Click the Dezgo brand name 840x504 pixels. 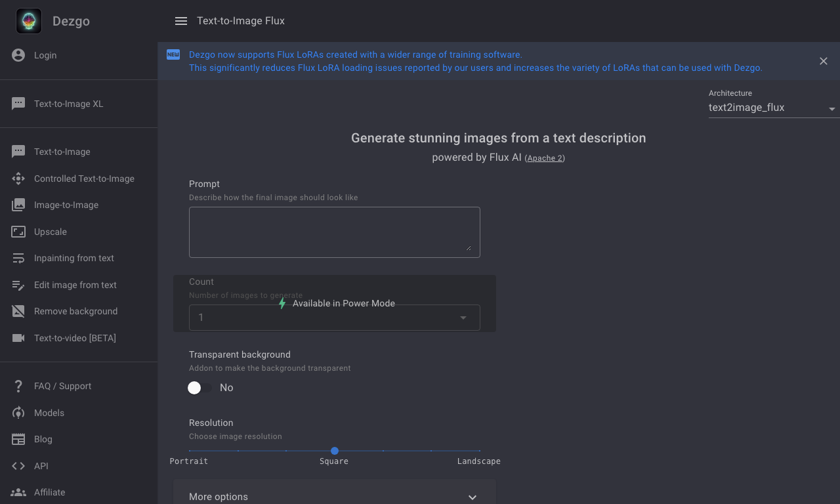coord(71,21)
